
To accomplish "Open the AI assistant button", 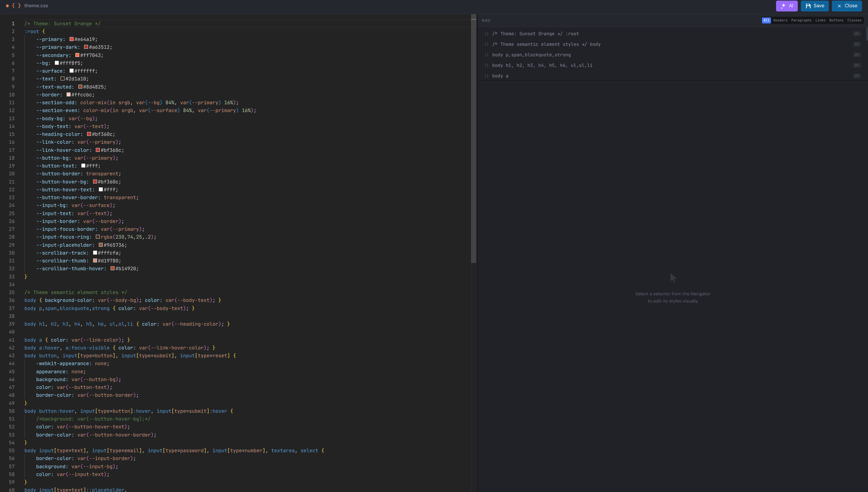I will (787, 6).
